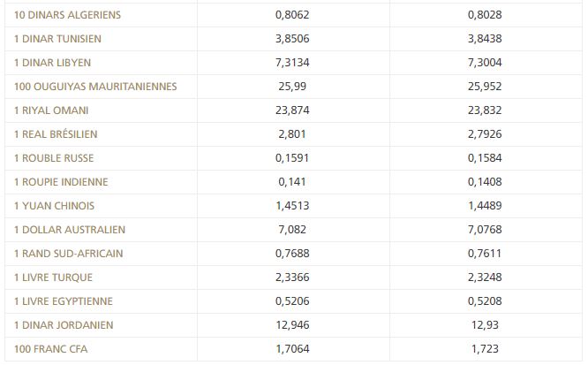588x365 pixels.
Task: Click the 1 YUAN CHINOIS label
Action: [55, 206]
